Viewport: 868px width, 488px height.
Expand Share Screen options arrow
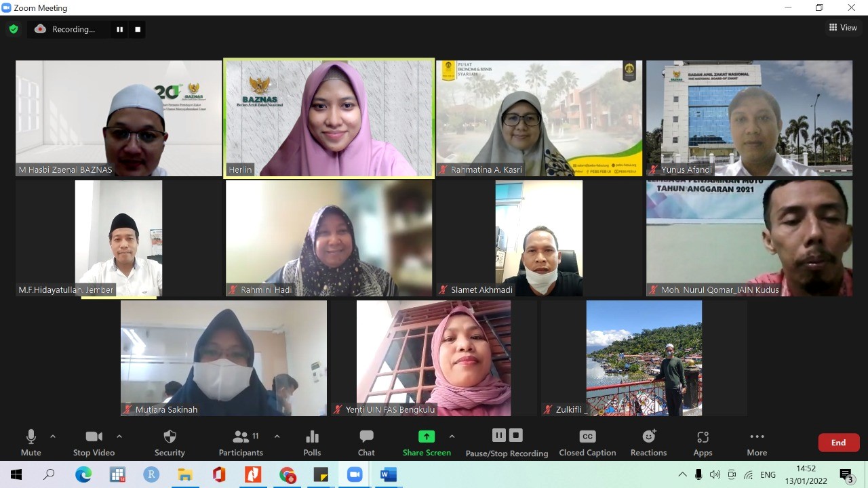452,436
